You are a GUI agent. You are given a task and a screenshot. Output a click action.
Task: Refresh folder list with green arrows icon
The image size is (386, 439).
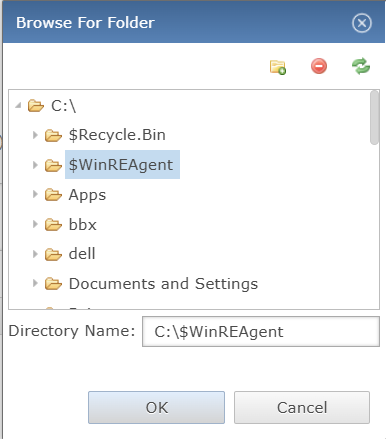(x=361, y=66)
